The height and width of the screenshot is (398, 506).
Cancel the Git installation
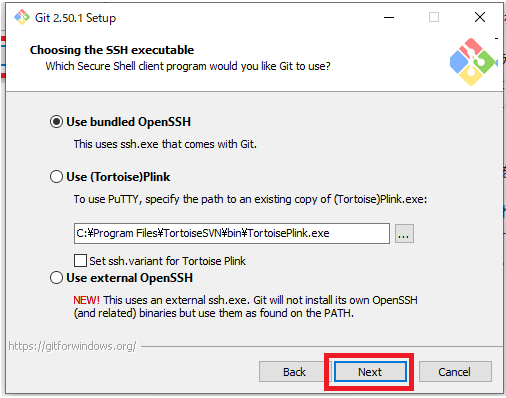(455, 372)
